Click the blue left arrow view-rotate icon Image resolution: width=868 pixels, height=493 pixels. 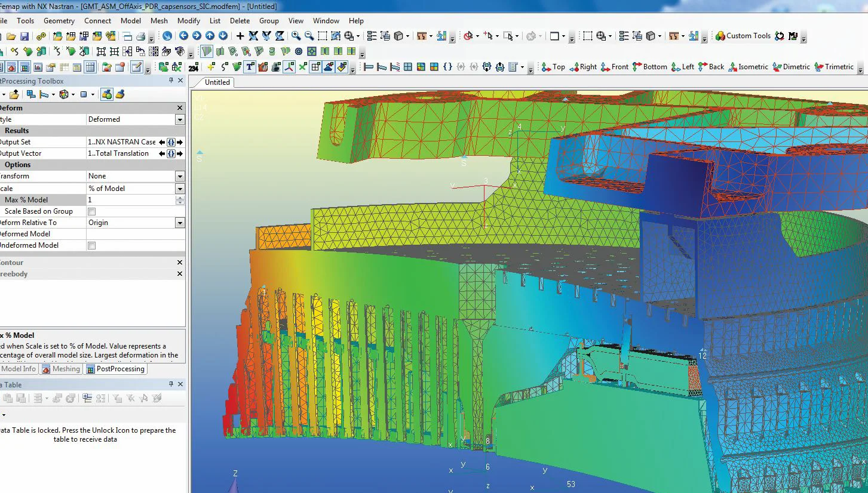(x=183, y=36)
